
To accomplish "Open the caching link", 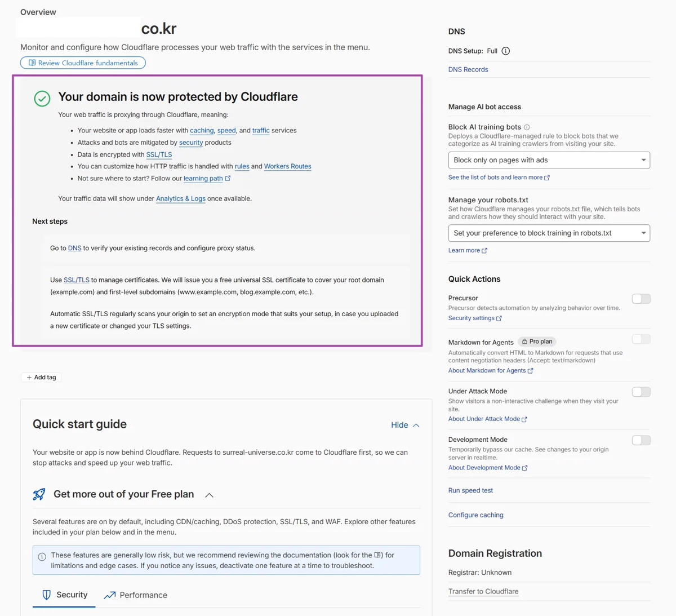I will click(202, 130).
